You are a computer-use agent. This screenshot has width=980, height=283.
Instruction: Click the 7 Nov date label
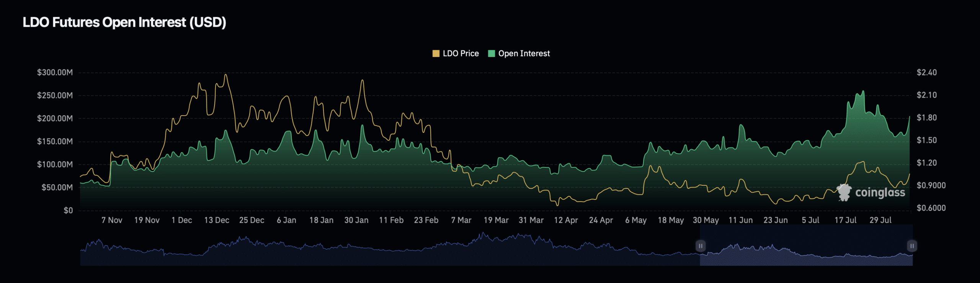[112, 220]
